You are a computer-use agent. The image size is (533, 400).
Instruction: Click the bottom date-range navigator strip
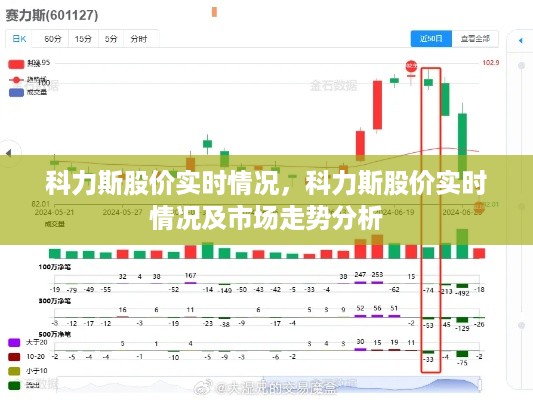point(268,385)
